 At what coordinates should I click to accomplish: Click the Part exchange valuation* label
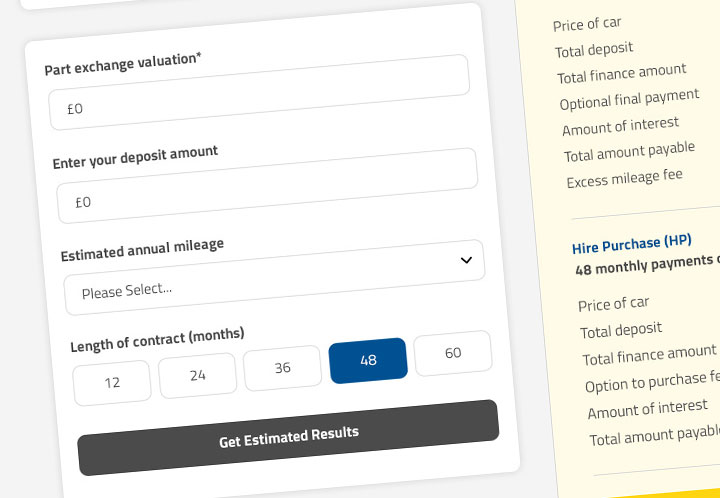[x=123, y=63]
